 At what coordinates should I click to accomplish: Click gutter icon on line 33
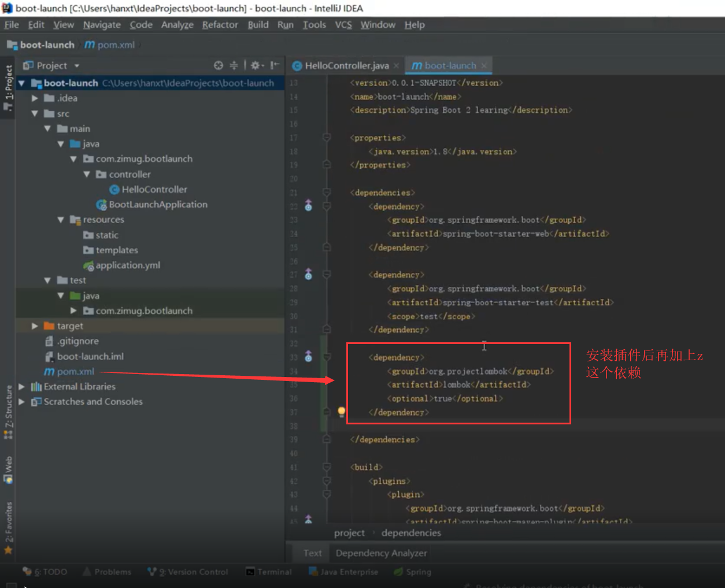(308, 357)
